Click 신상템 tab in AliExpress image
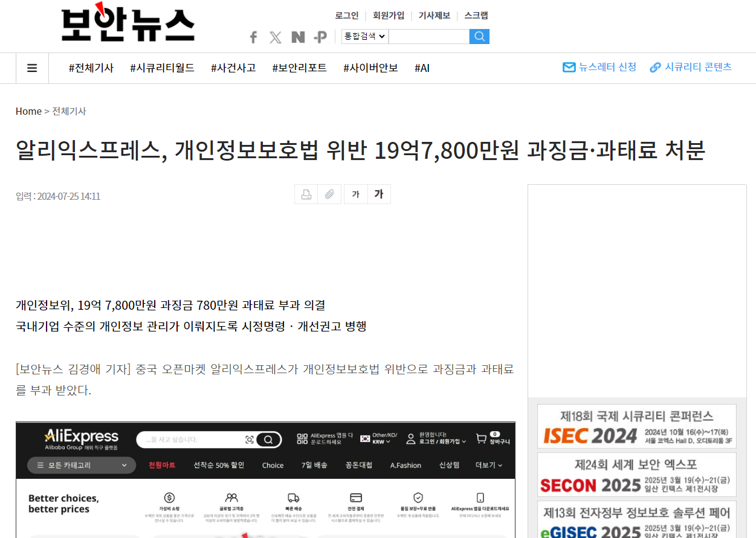The height and width of the screenshot is (538, 756). tap(449, 466)
